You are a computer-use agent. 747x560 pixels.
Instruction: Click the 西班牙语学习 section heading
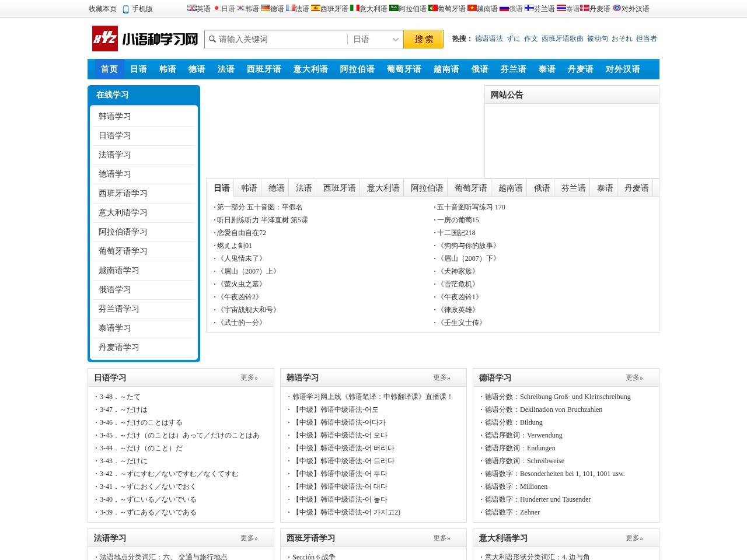tap(311, 538)
